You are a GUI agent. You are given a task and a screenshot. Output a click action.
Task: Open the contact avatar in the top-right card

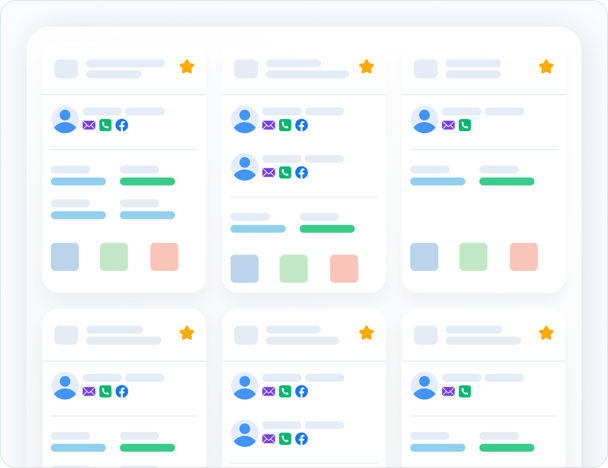point(425,120)
